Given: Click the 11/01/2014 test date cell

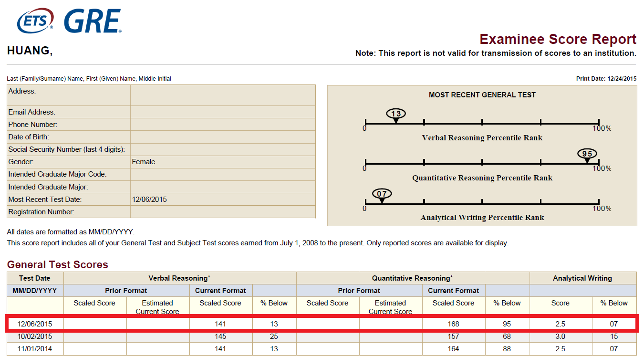Looking at the screenshot, I should pyautogui.click(x=35, y=349).
